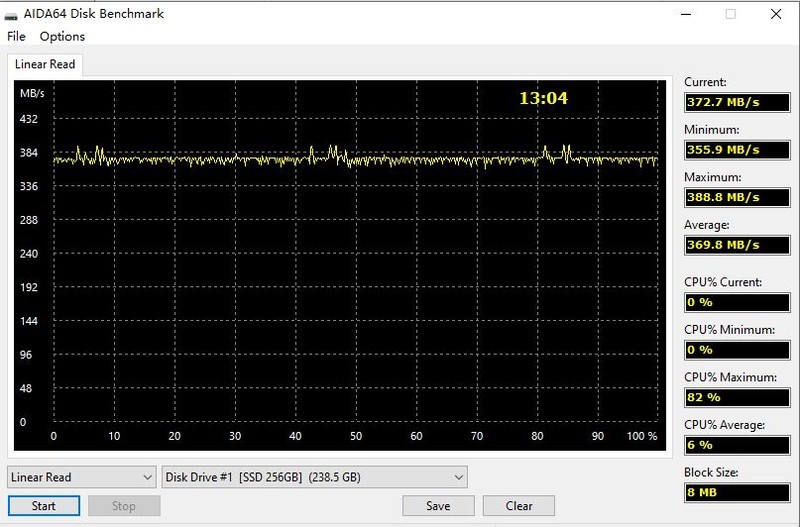Click the AIDA64 disk icon in title bar
This screenshot has width=800, height=527.
pyautogui.click(x=11, y=15)
